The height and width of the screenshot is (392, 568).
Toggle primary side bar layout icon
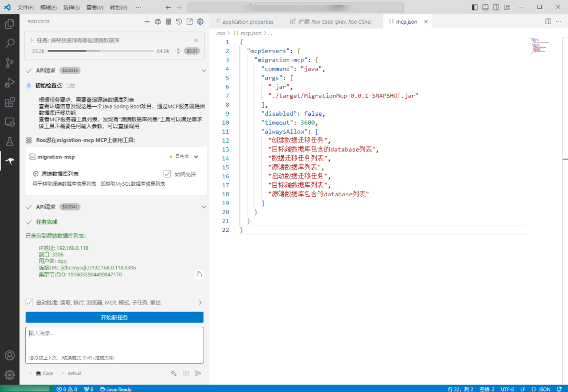click(x=474, y=7)
